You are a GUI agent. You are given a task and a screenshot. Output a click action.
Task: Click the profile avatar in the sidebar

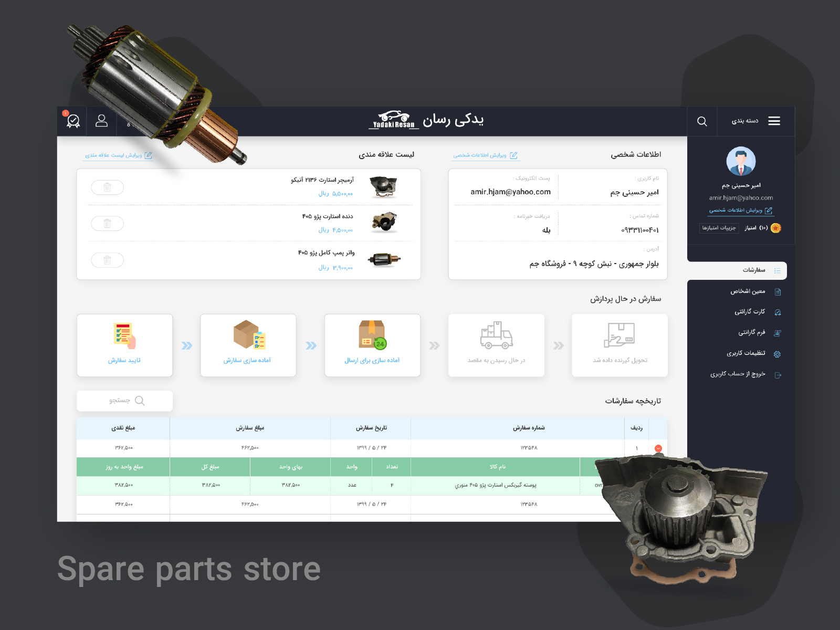point(741,161)
